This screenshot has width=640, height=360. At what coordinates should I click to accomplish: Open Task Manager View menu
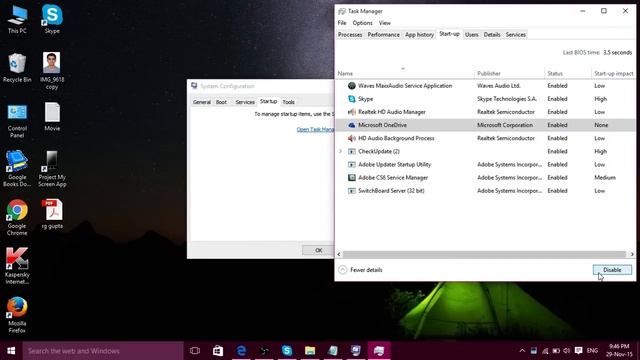pos(384,23)
